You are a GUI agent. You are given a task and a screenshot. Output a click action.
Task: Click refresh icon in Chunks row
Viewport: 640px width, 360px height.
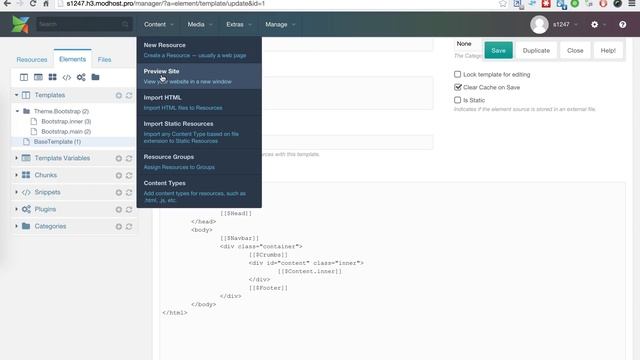click(129, 176)
